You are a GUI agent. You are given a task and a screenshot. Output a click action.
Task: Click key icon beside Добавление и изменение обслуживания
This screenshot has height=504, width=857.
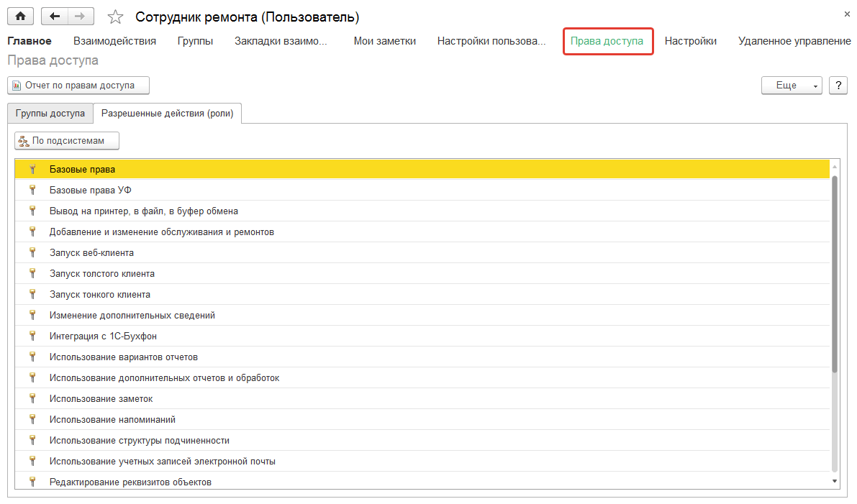tap(33, 232)
